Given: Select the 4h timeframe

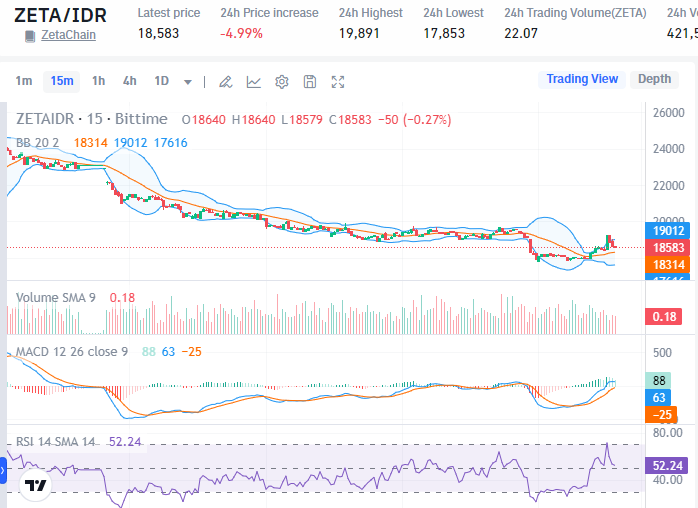Looking at the screenshot, I should click(130, 81).
